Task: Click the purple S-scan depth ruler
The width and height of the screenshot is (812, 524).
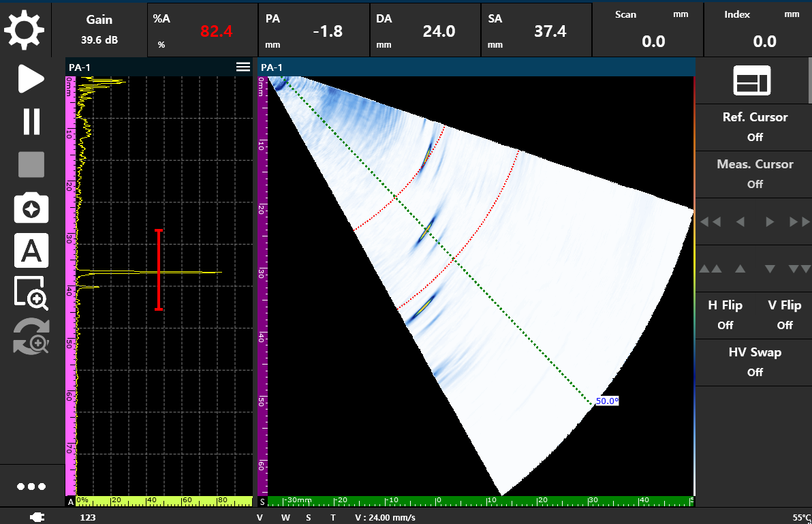Action: coord(262,286)
